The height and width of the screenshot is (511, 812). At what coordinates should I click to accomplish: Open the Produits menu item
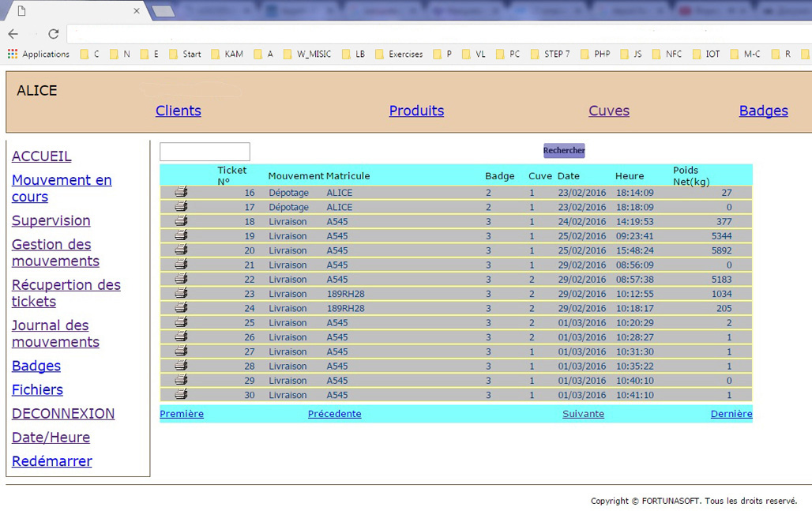pos(416,111)
